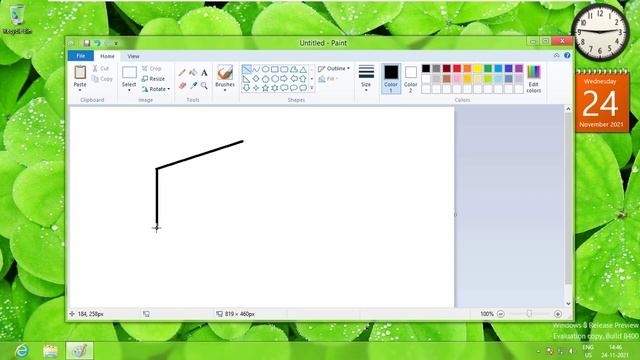Screen dimensions: 640x360
Task: Open the Paste dropdown arrow
Action: (x=80, y=90)
